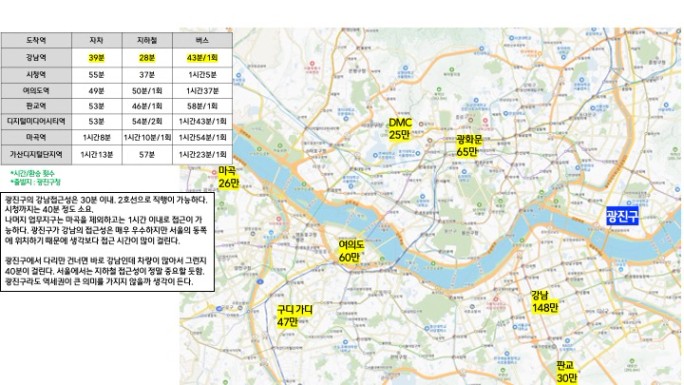The width and height of the screenshot is (684, 385).
Task: Click the blue 광진구 map label
Action: pyautogui.click(x=622, y=216)
